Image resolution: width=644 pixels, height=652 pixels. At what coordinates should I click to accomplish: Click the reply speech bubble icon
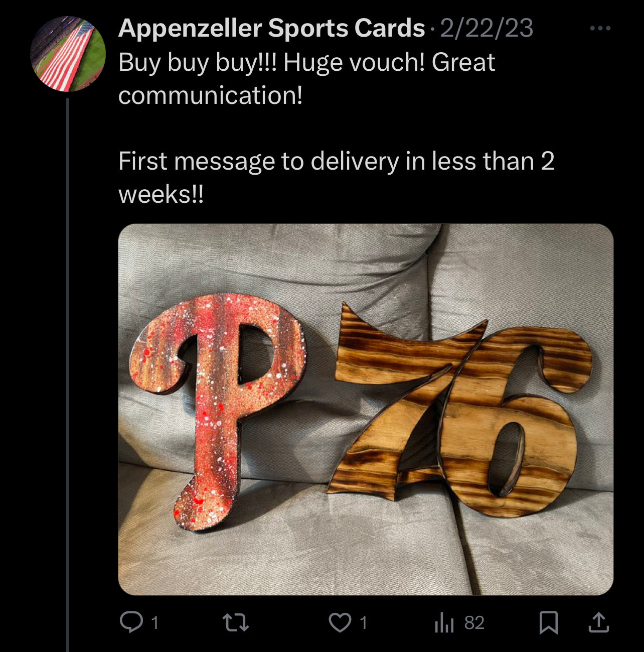point(131,622)
